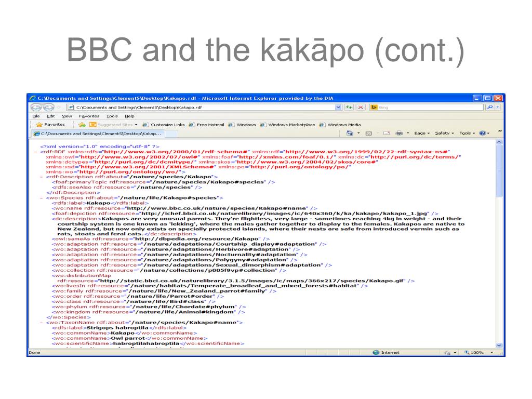Click the browser Back arrow button

point(36,107)
